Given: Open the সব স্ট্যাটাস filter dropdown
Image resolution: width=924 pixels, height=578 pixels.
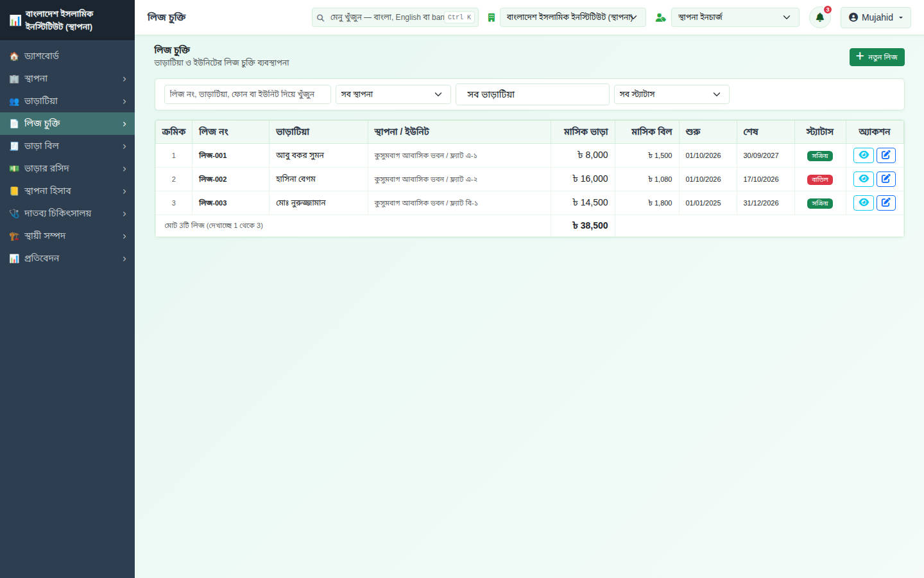Looking at the screenshot, I should (x=671, y=94).
